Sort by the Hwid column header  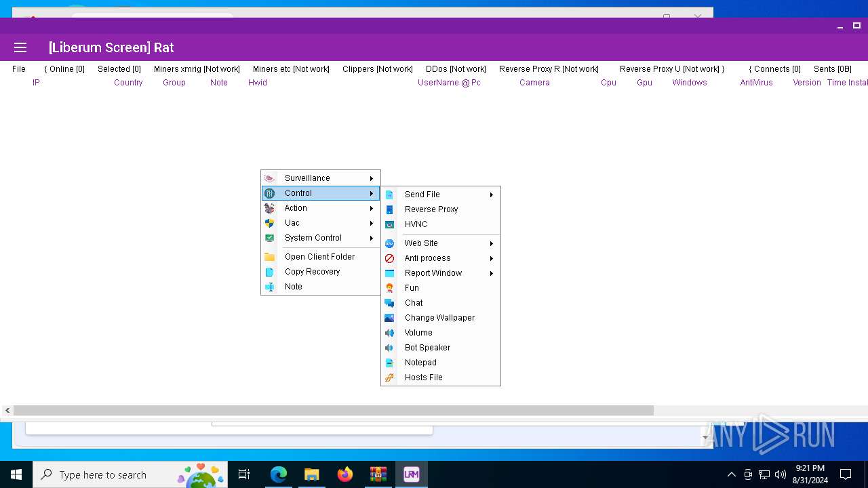coord(258,83)
